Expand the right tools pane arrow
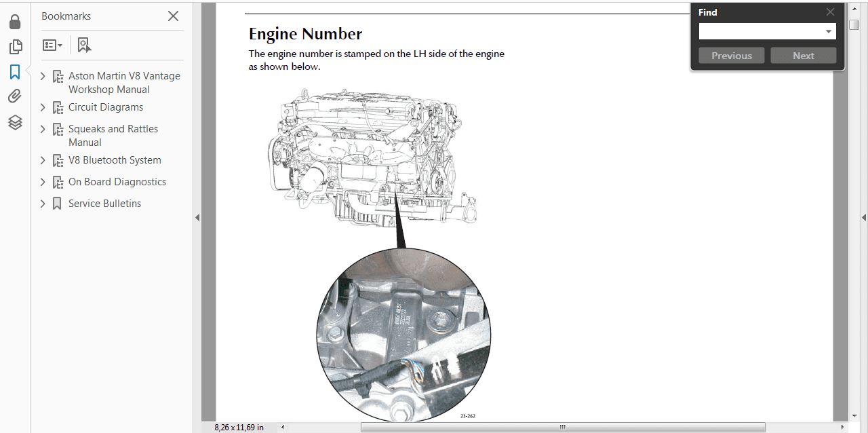The height and width of the screenshot is (433, 868). tap(864, 218)
